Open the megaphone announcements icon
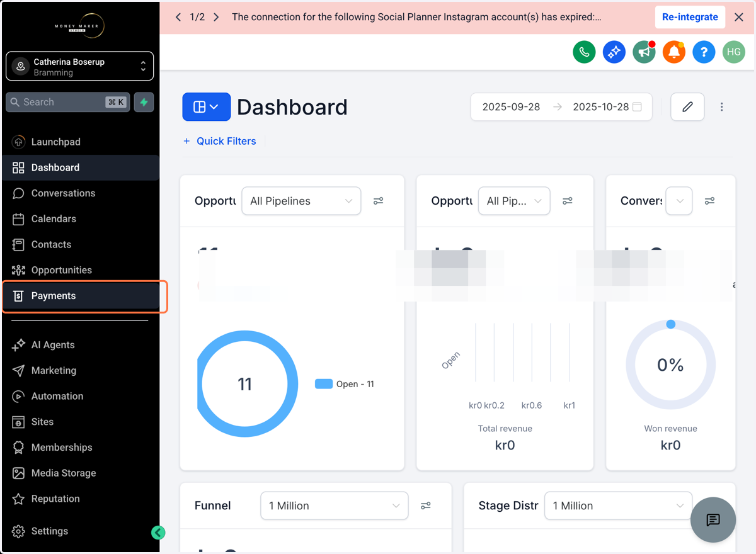Viewport: 756px width, 554px height. (644, 52)
